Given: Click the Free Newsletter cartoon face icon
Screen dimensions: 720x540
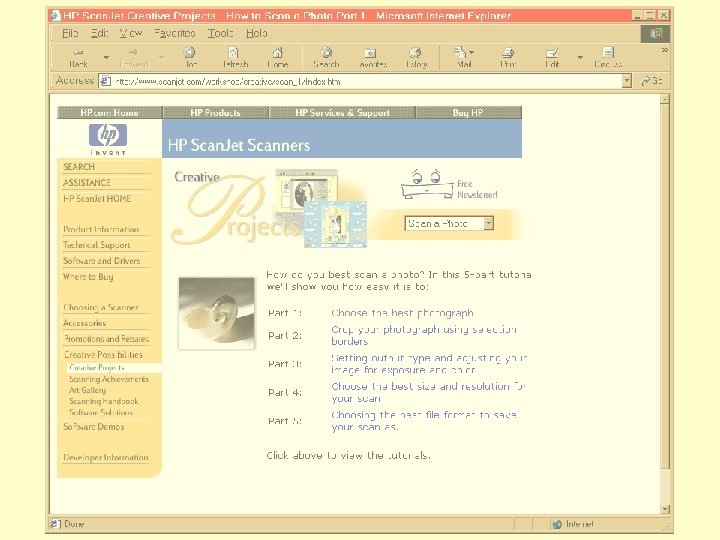Looking at the screenshot, I should tap(427, 185).
